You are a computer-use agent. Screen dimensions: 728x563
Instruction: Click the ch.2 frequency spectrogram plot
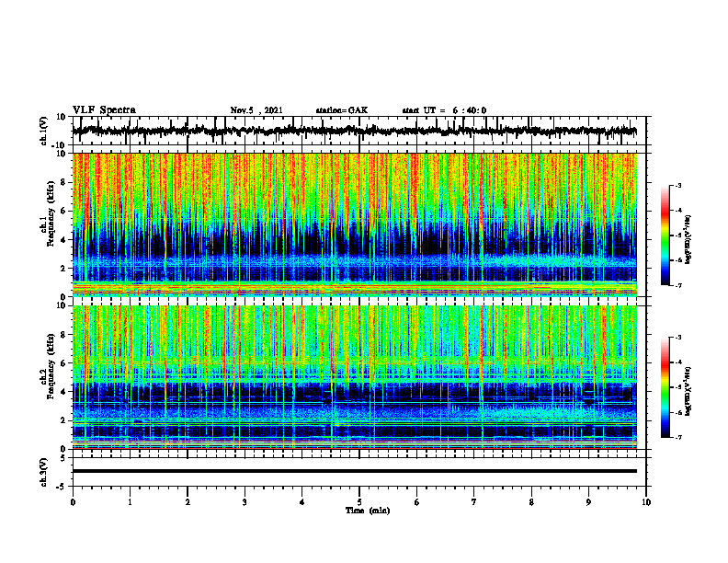pyautogui.click(x=354, y=377)
